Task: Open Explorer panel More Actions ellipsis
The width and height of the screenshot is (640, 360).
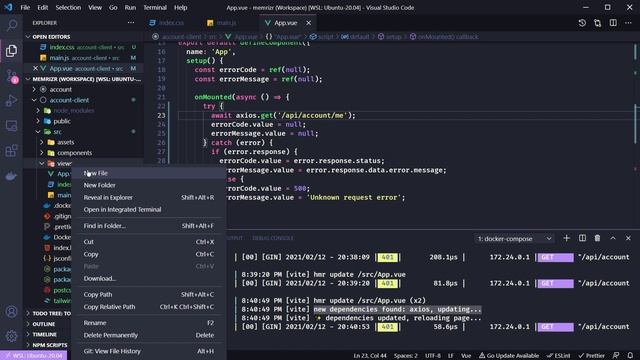Action: click(131, 23)
